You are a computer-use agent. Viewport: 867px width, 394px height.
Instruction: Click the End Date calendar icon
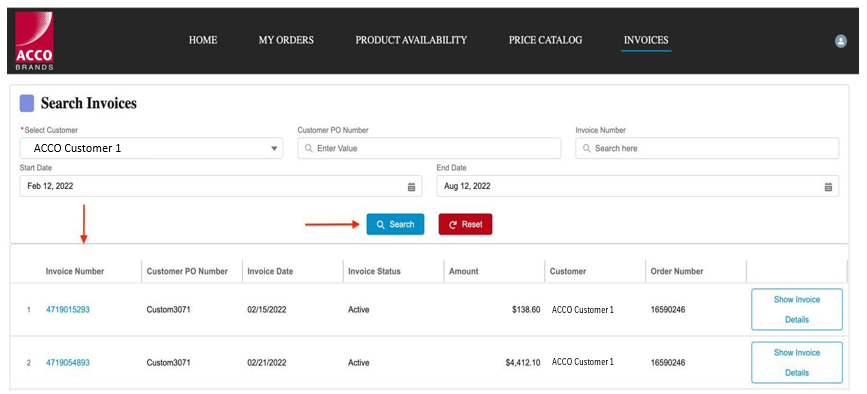[x=828, y=187]
